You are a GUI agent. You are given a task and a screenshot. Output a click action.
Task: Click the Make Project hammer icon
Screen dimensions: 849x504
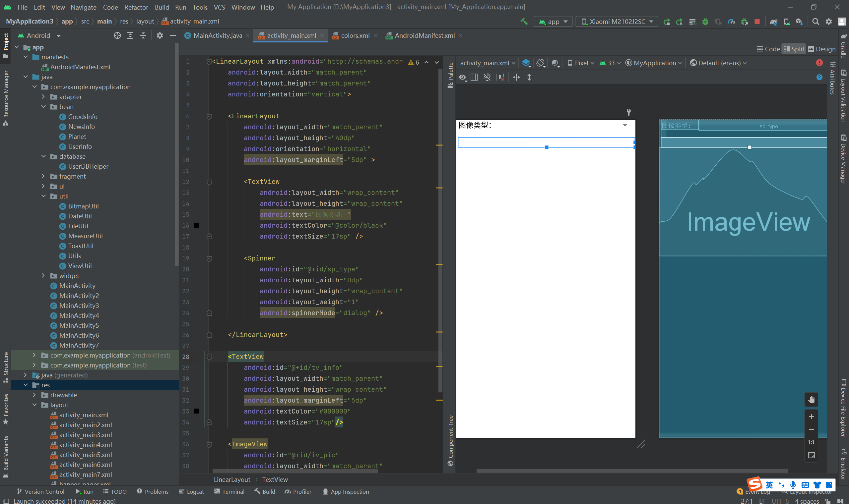524,22
